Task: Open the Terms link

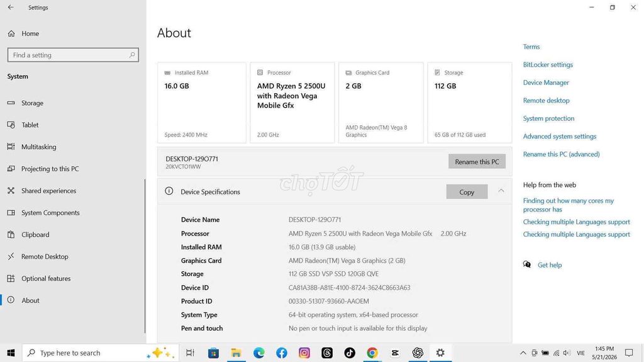Action: (531, 47)
